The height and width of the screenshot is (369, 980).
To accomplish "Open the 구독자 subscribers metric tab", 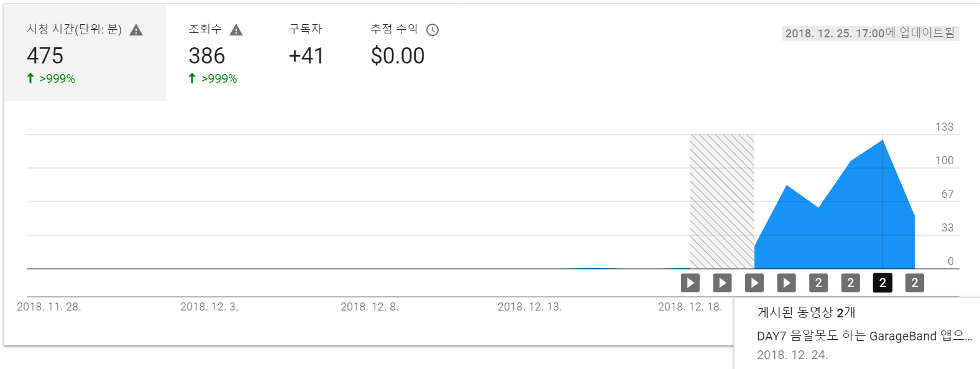I will point(306,53).
